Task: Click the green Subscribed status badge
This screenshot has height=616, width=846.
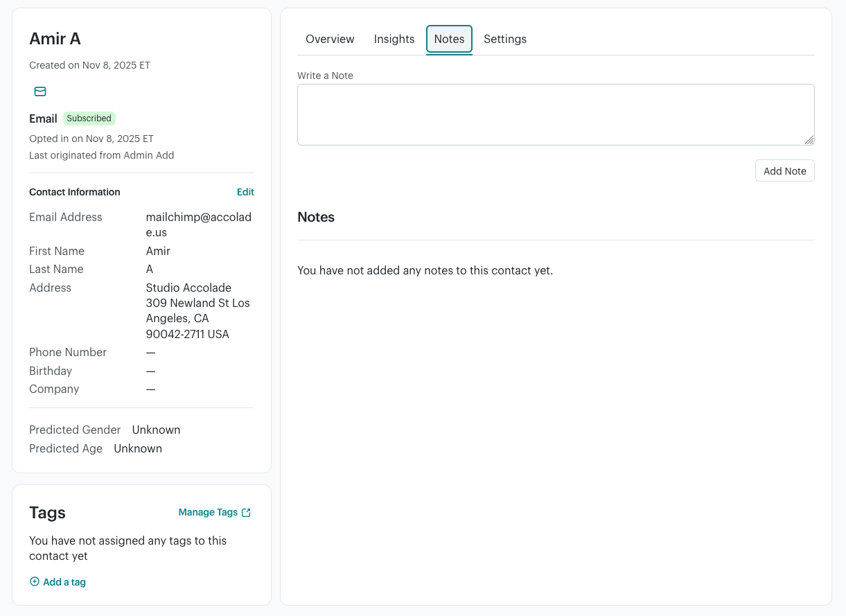Action: (x=89, y=118)
